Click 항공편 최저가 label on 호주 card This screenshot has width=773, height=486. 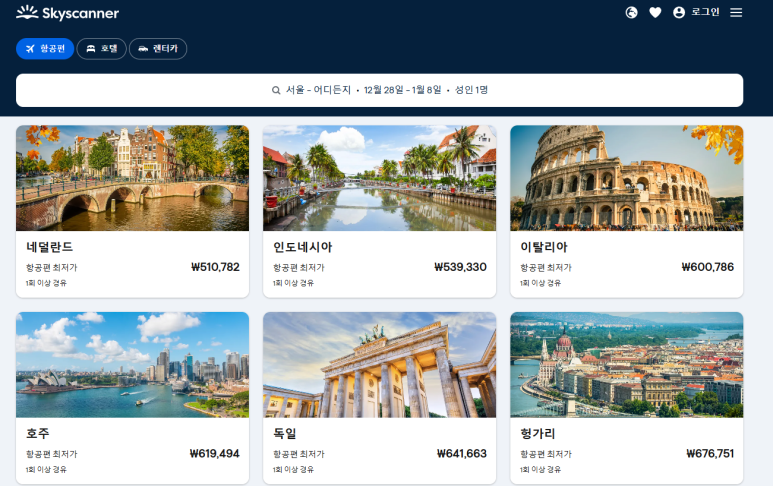[52, 454]
